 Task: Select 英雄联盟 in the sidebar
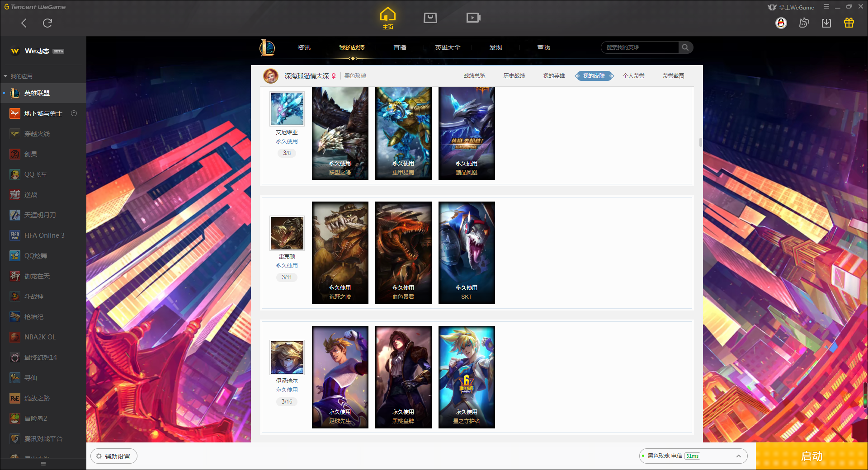pyautogui.click(x=43, y=93)
